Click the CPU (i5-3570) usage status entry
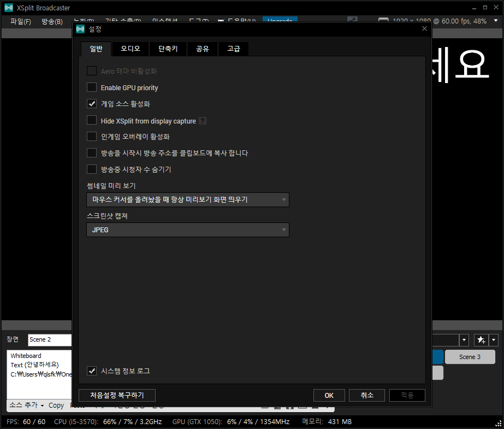The image size is (504, 429). 108,421
